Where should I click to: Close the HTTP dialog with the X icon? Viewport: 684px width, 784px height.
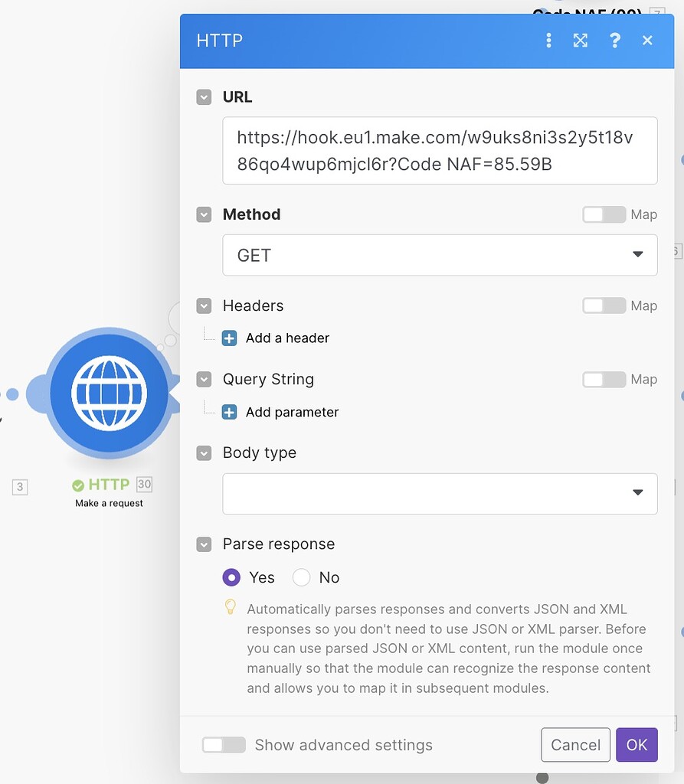click(647, 41)
